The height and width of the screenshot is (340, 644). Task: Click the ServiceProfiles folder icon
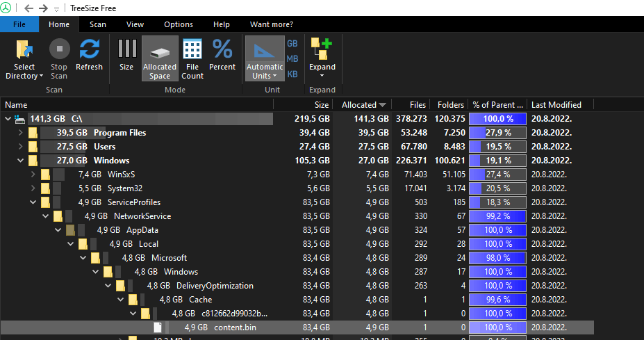coord(46,202)
